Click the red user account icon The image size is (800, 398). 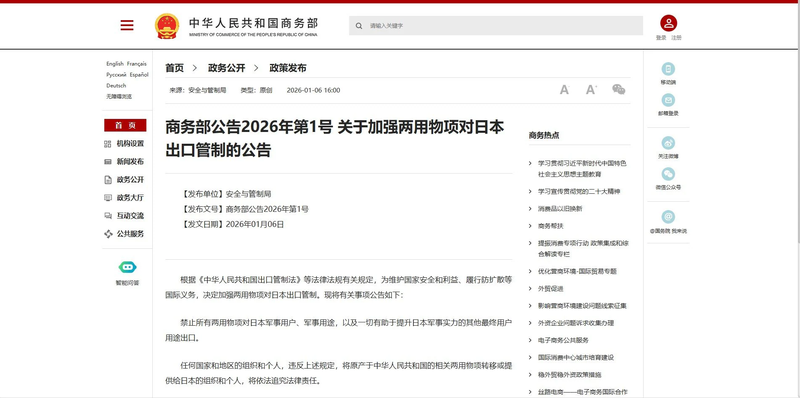pyautogui.click(x=668, y=23)
